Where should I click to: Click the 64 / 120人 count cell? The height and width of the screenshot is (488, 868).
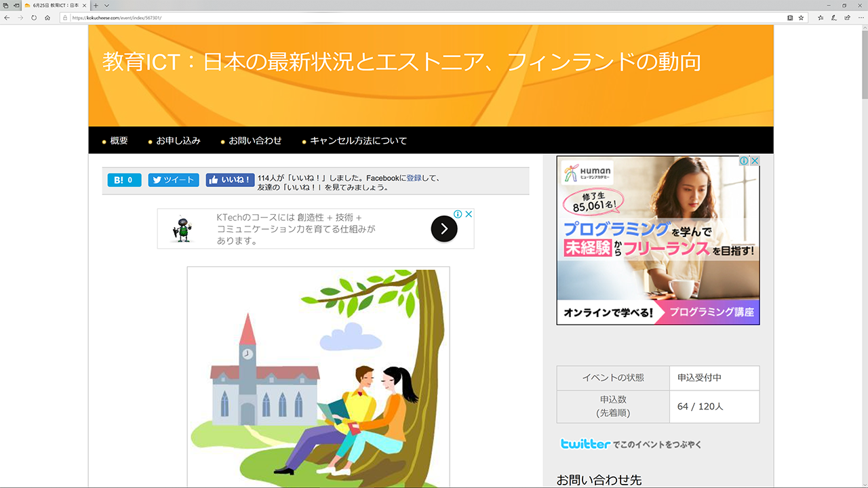[x=714, y=407]
